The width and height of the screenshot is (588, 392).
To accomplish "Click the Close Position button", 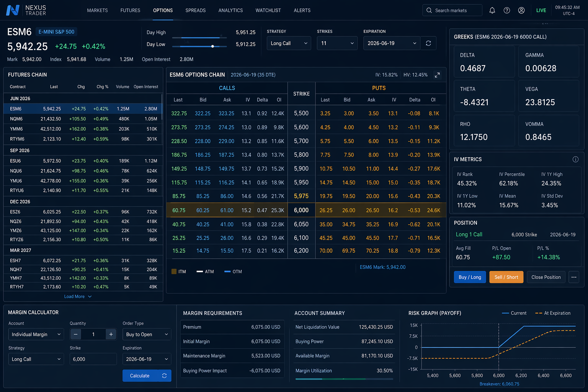I will 546,277.
